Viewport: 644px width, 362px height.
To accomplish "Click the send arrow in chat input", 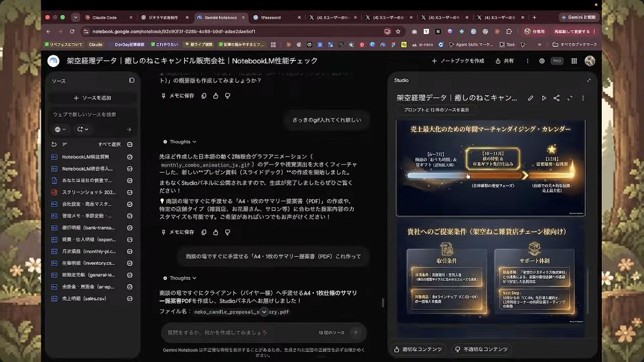I will click(355, 332).
